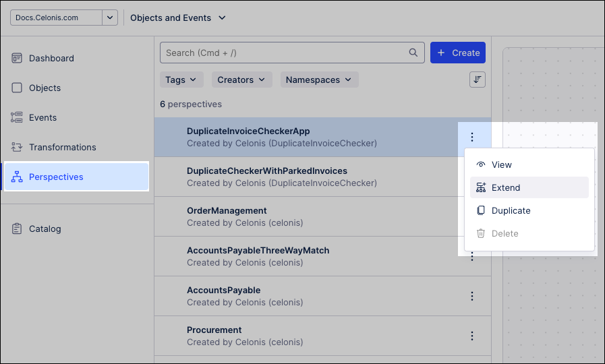Open Transformations from the sidebar
605x364 pixels.
coord(62,148)
